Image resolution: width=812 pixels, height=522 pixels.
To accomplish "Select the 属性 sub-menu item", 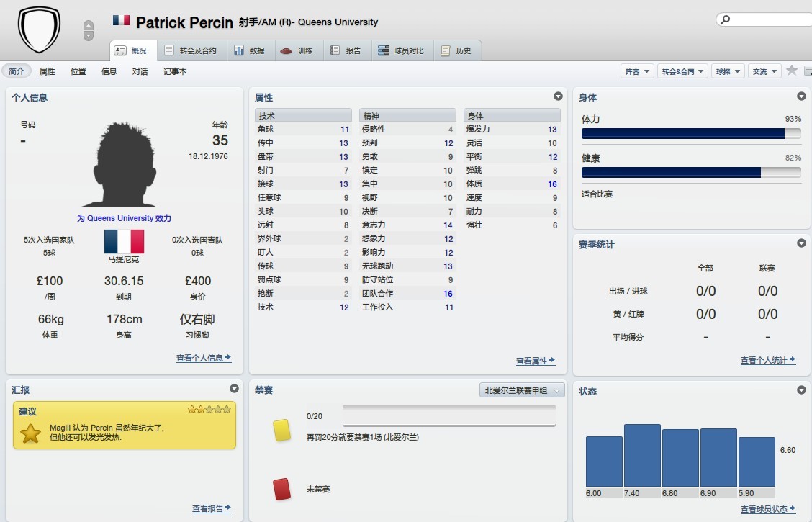I will (48, 71).
